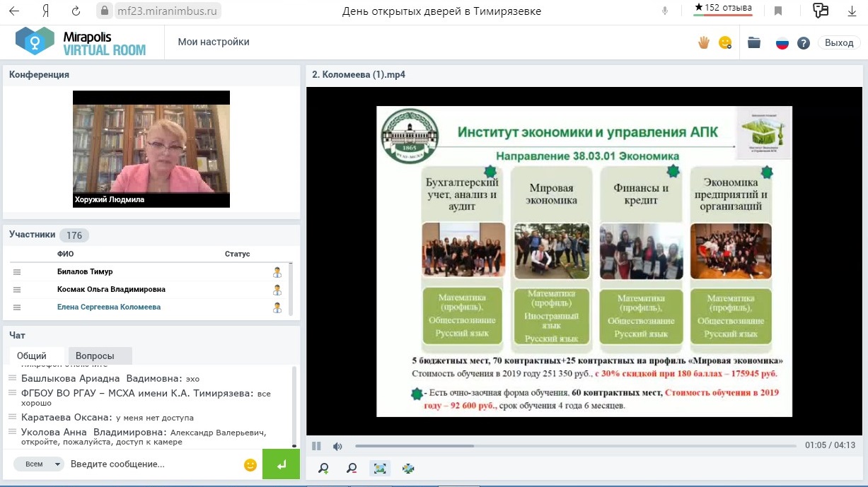Click the fit-to-window image icon

pos(380,468)
